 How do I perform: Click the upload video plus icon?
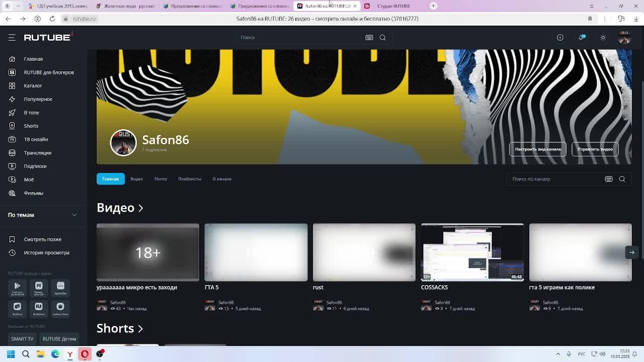(560, 37)
